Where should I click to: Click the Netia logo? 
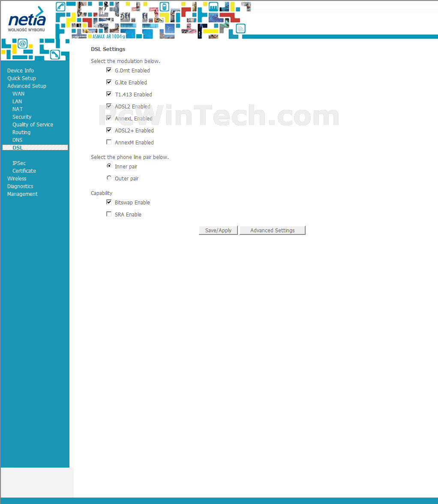27,19
